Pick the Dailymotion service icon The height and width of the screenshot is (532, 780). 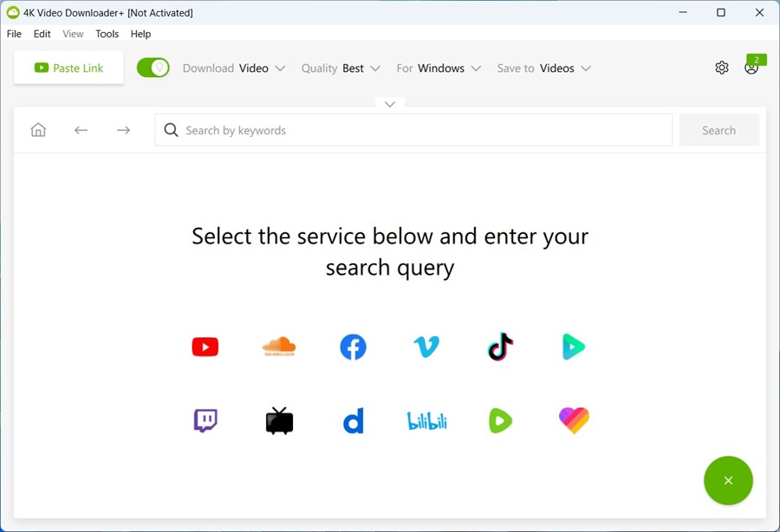coord(353,420)
